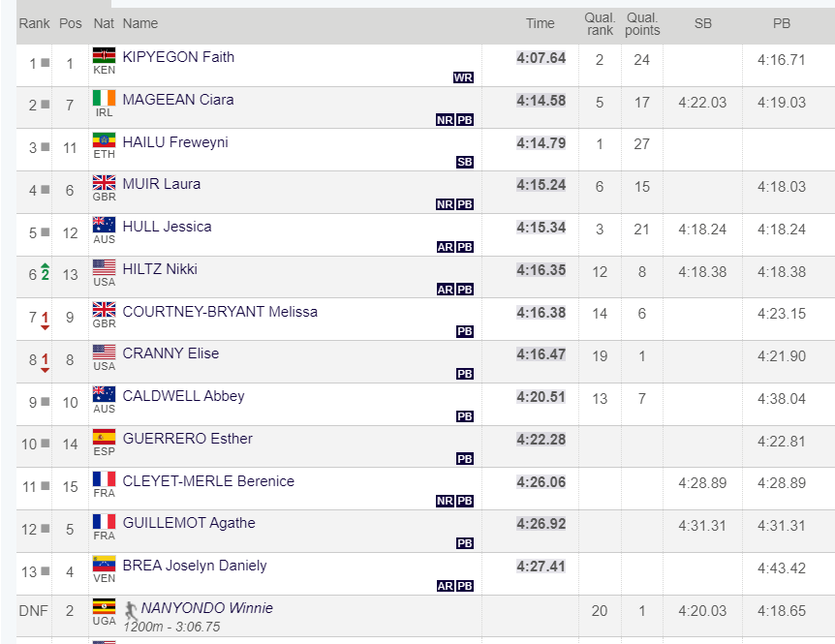Select SB value 4:22.03
This screenshot has width=835, height=644.
[702, 103]
